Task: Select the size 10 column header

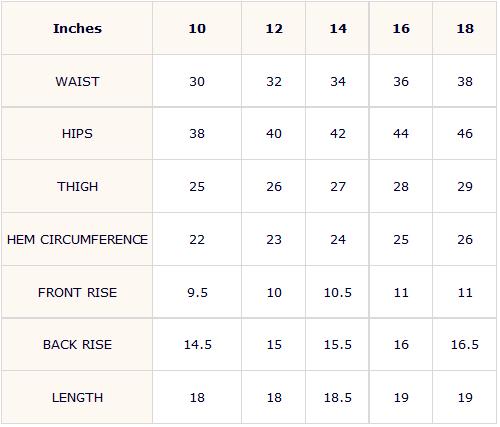Action: pos(197,29)
